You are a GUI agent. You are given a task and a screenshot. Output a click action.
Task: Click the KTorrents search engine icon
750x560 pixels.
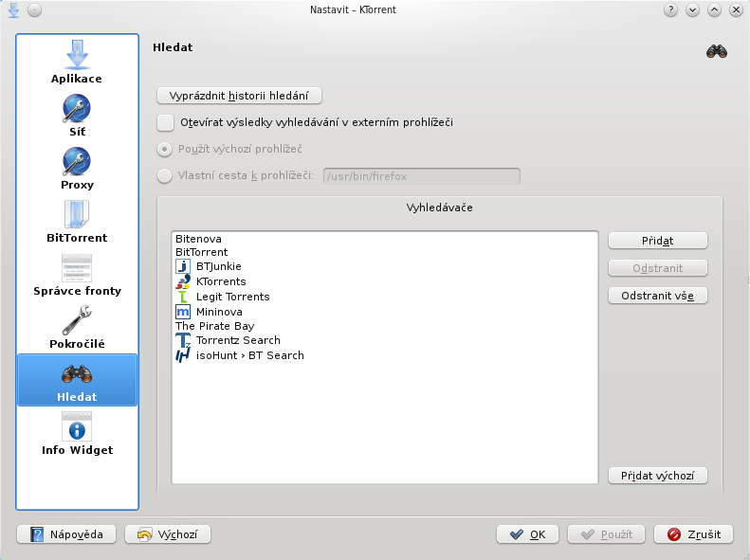pos(183,281)
